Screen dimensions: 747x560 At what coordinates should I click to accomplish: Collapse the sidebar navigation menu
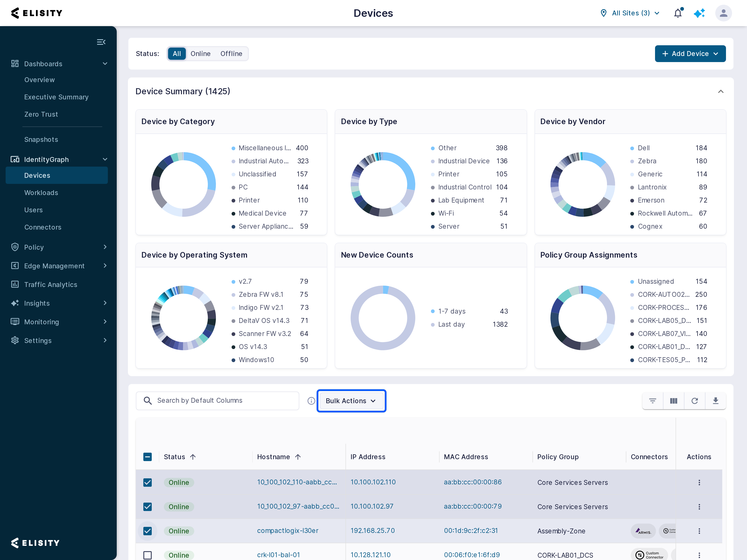click(101, 42)
